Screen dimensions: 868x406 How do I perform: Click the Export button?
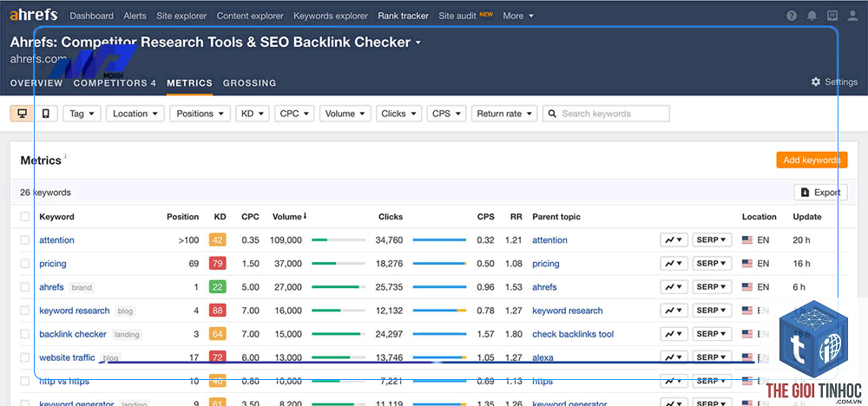820,193
